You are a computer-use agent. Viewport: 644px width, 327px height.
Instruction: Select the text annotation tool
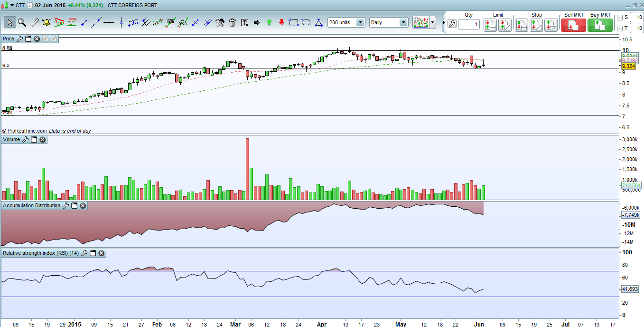[x=245, y=22]
